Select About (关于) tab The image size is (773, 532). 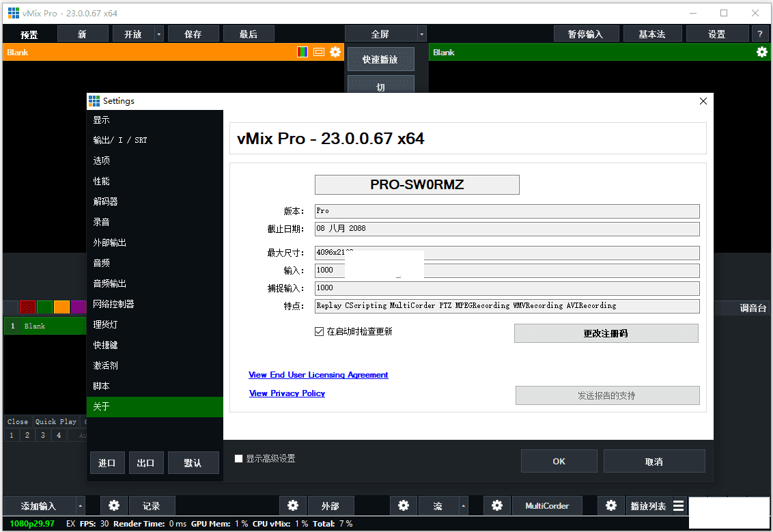pos(155,407)
